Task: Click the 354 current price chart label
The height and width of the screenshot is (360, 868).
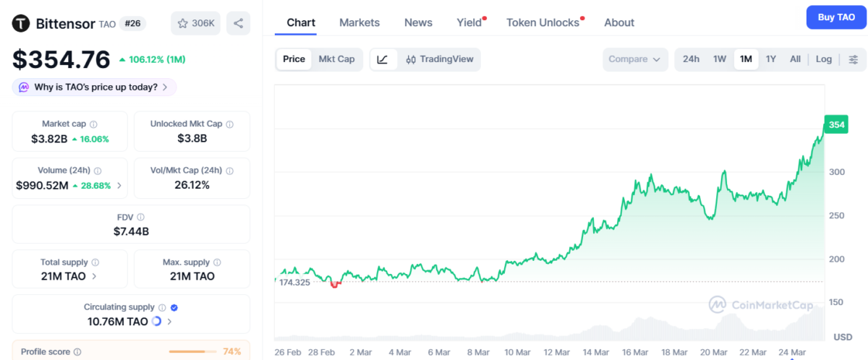Action: coord(836,124)
